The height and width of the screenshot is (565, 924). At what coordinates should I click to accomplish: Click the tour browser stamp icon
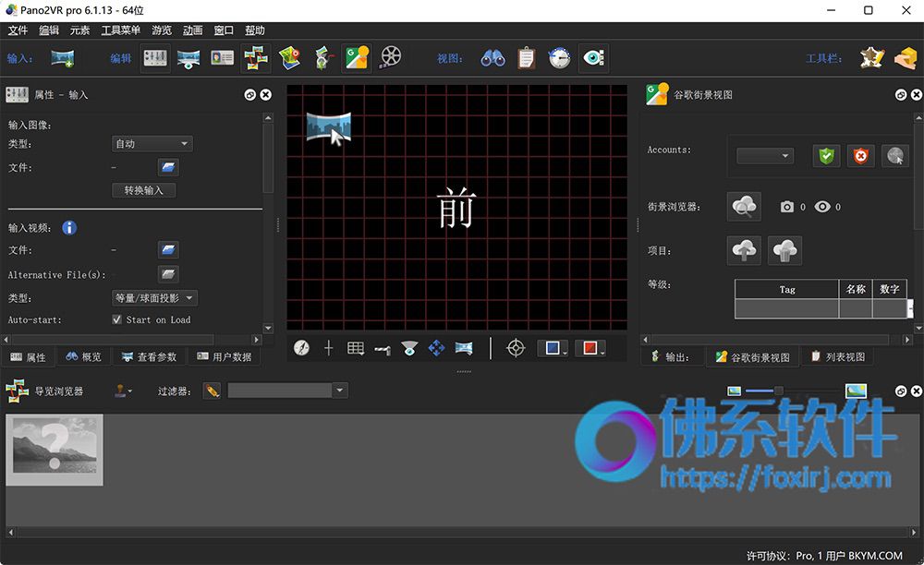123,391
